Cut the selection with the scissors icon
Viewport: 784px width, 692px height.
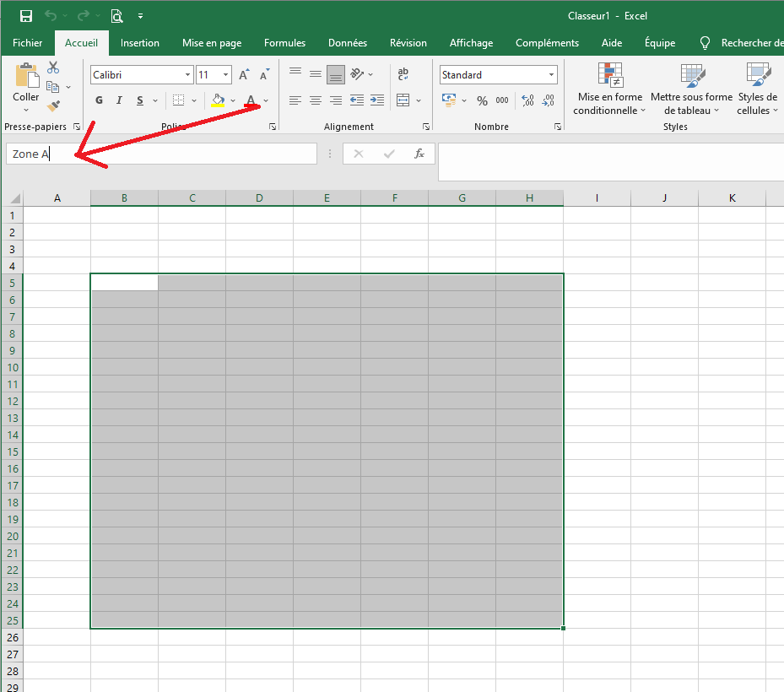(53, 68)
